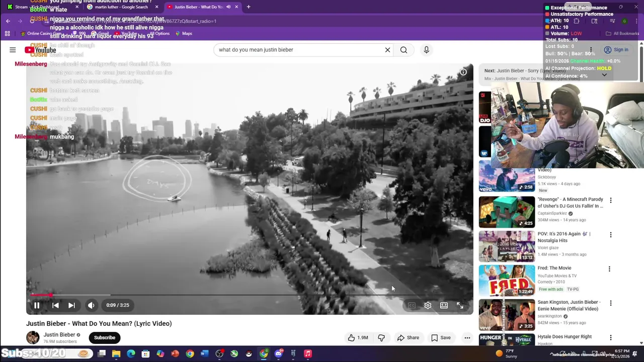
Task: Launch Microsoft Edge from the taskbar
Action: click(x=131, y=354)
